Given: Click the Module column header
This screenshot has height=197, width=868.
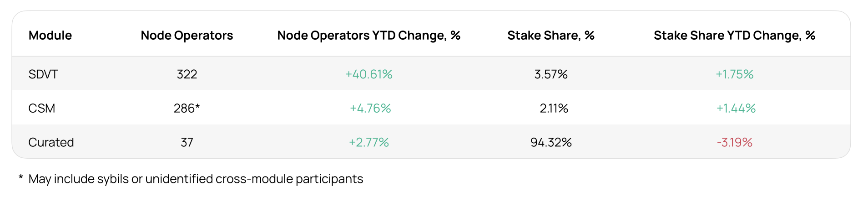Looking at the screenshot, I should (50, 36).
